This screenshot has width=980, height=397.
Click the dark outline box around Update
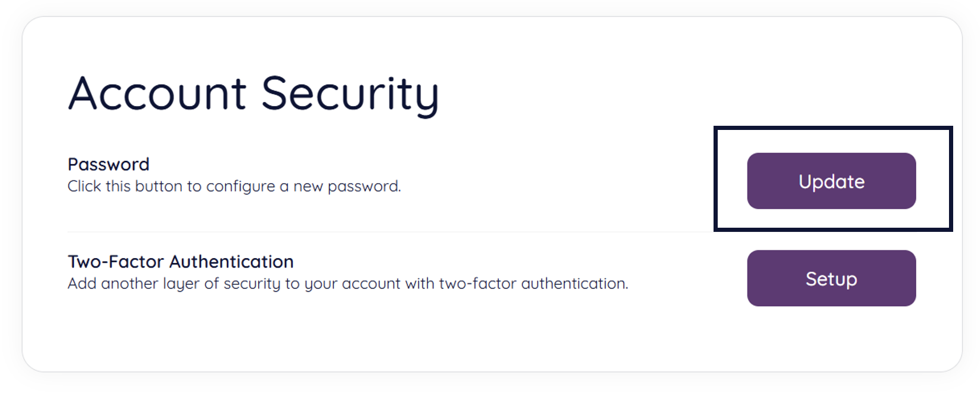coord(833,128)
